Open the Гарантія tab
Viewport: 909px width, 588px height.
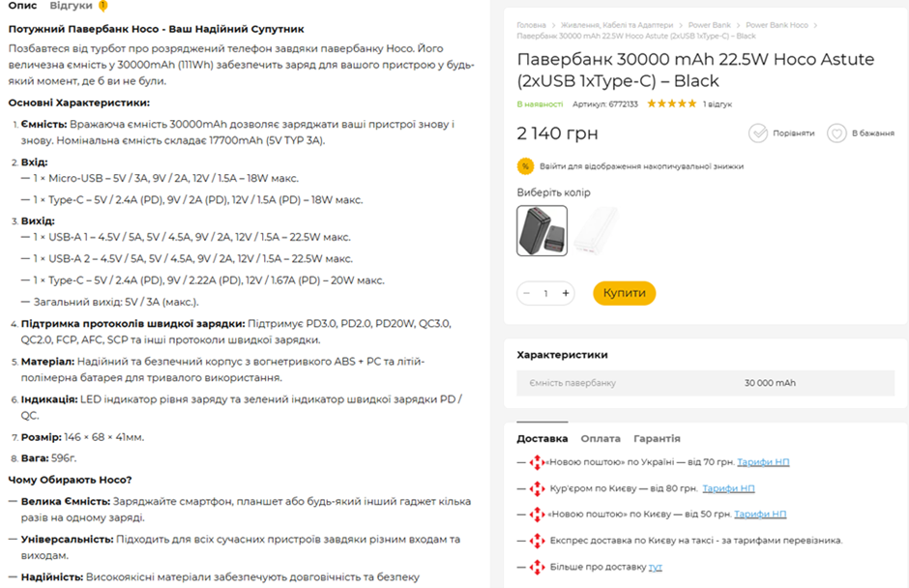(x=657, y=438)
